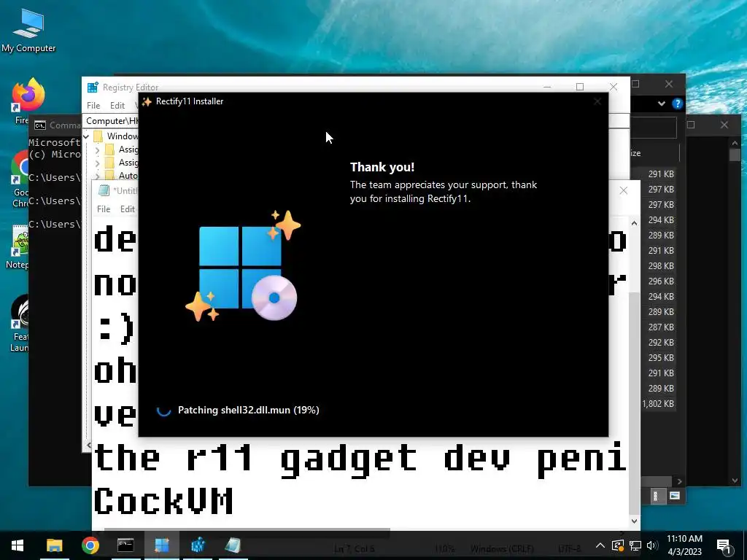Click the Patching shell32.dll.mun progress spinner
This screenshot has width=747, height=560.
[x=164, y=410]
